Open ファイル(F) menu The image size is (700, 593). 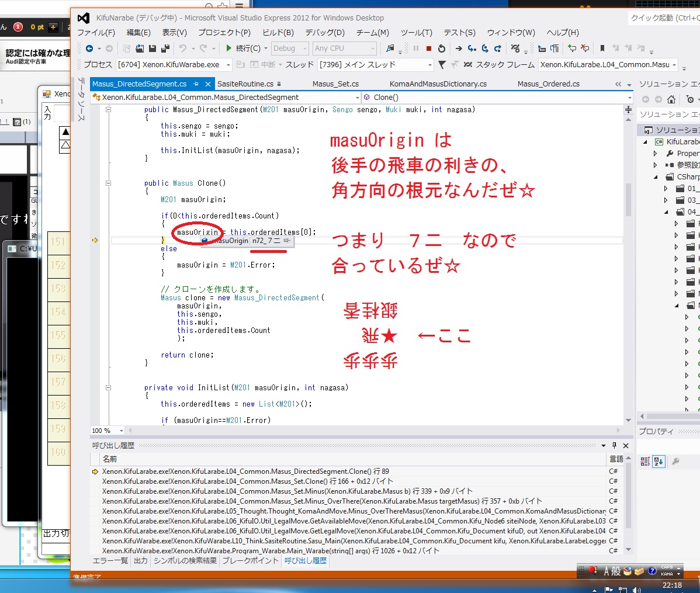[96, 33]
